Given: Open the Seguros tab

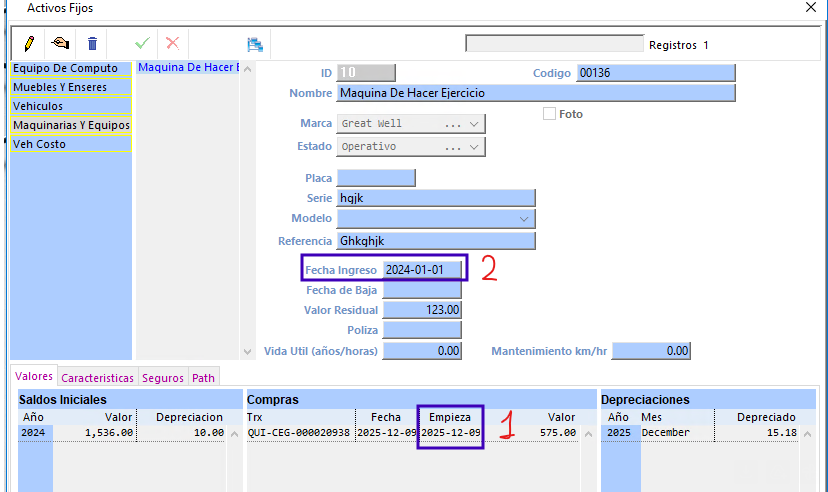Looking at the screenshot, I should 162,378.
